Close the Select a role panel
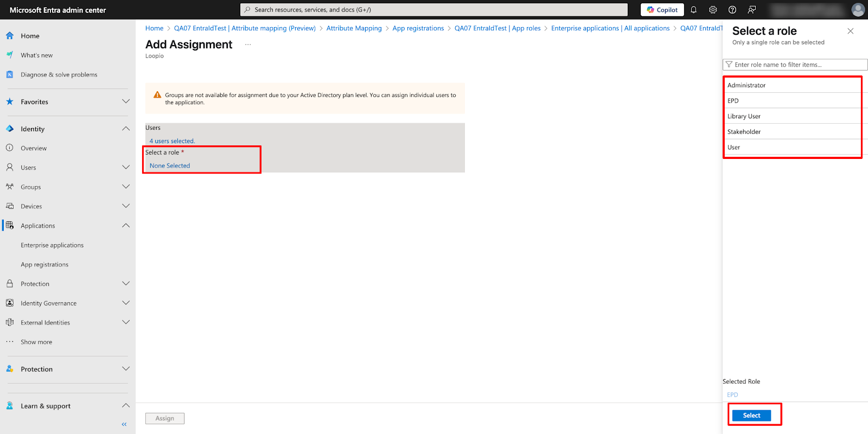The image size is (868, 434). (851, 31)
